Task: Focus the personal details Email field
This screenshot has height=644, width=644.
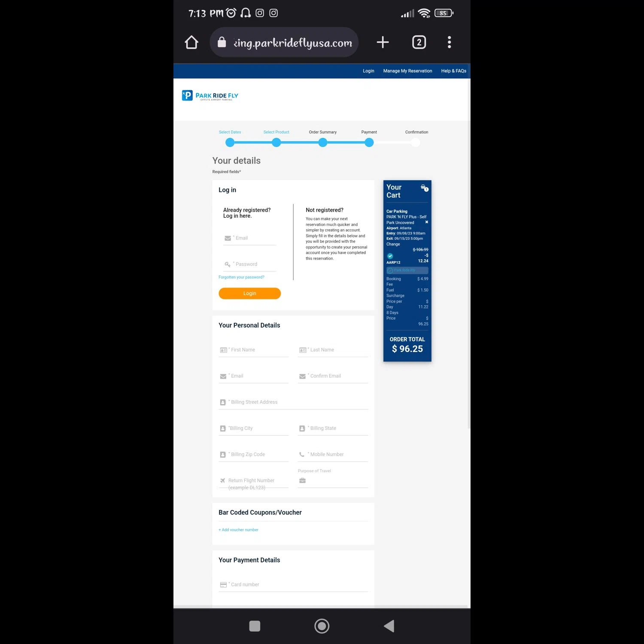Action: point(253,377)
